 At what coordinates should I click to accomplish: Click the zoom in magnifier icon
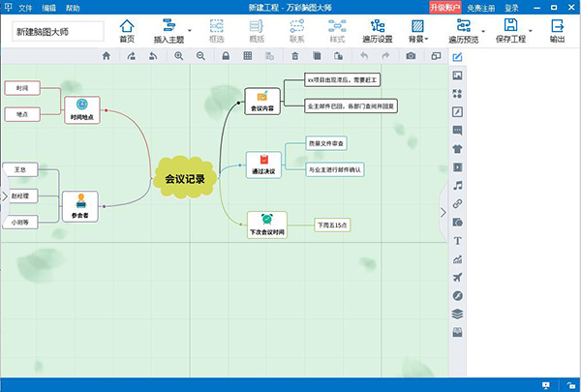coord(178,57)
